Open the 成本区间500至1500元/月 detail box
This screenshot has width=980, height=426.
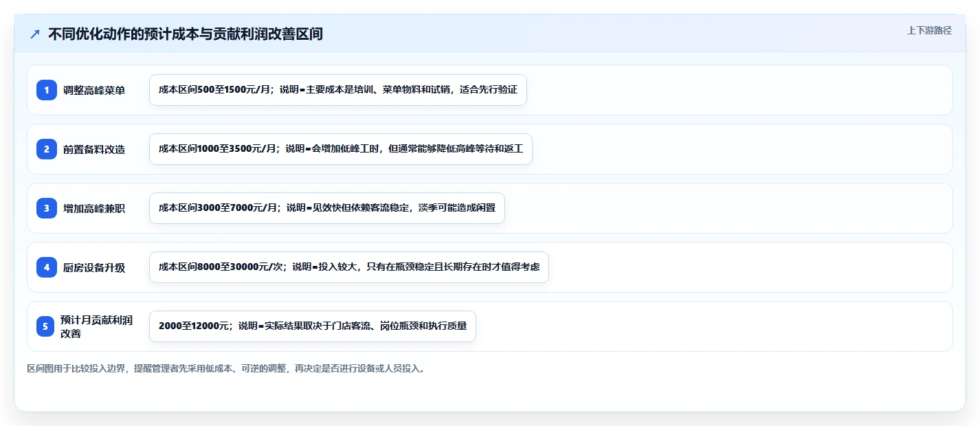[x=338, y=90]
